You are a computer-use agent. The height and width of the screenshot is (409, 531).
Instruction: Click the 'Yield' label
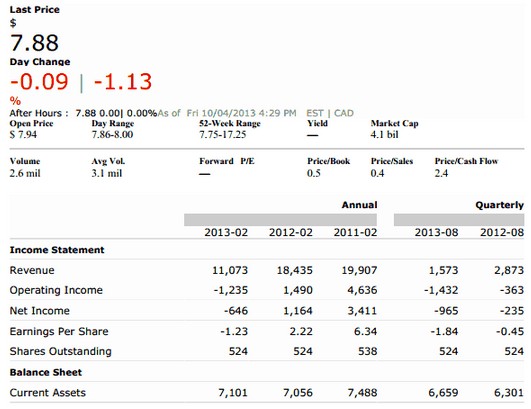tap(317, 123)
